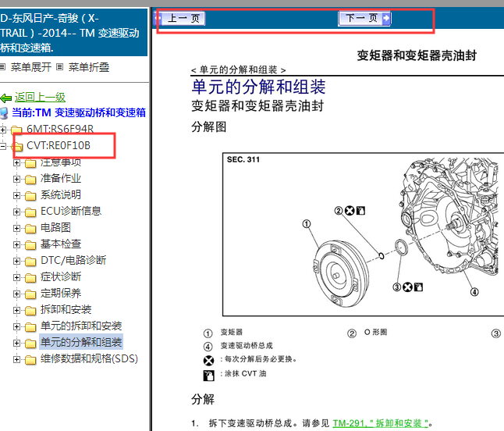Expand the DTC/电路诊断 folder
Screen dimensions: 504x431
point(16,261)
